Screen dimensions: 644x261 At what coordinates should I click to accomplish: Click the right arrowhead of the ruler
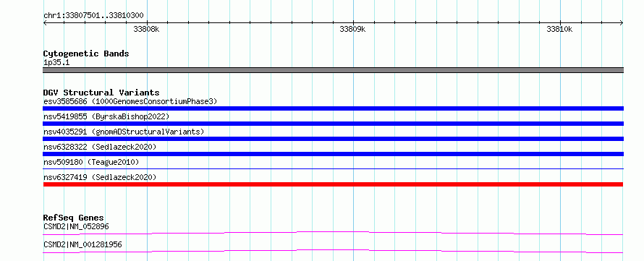click(x=621, y=22)
